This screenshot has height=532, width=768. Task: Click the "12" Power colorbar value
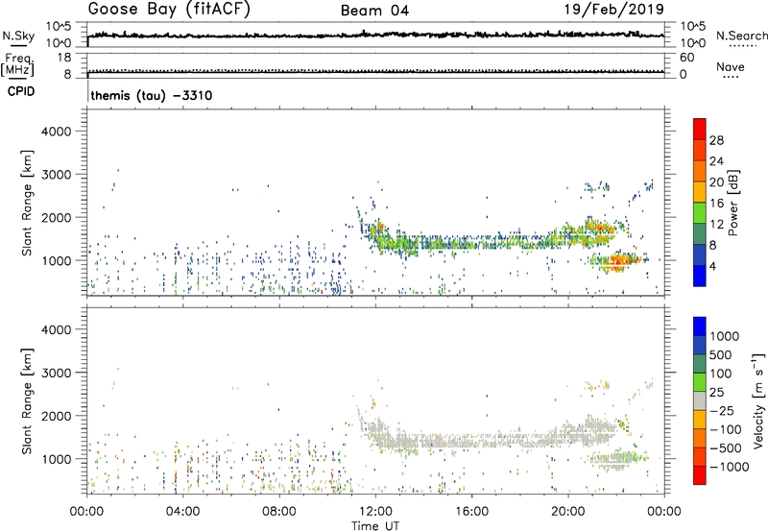716,225
